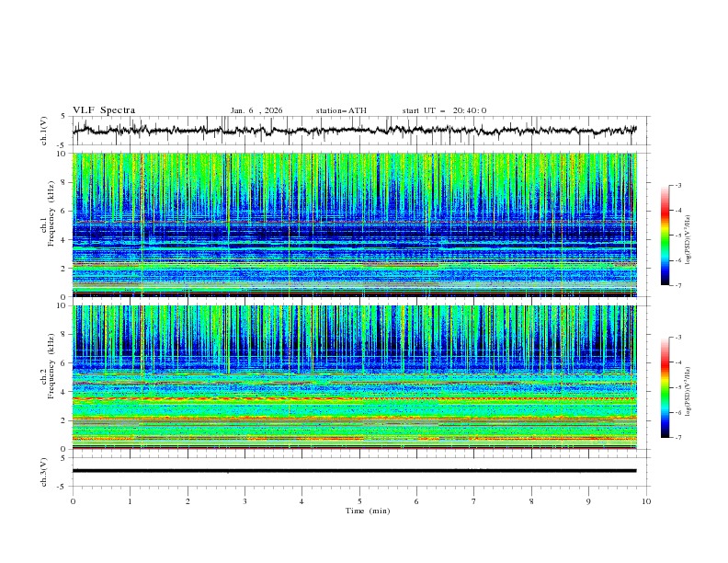
Task: Click the "-7" label on ch.1 colorbar
Action: pos(678,285)
